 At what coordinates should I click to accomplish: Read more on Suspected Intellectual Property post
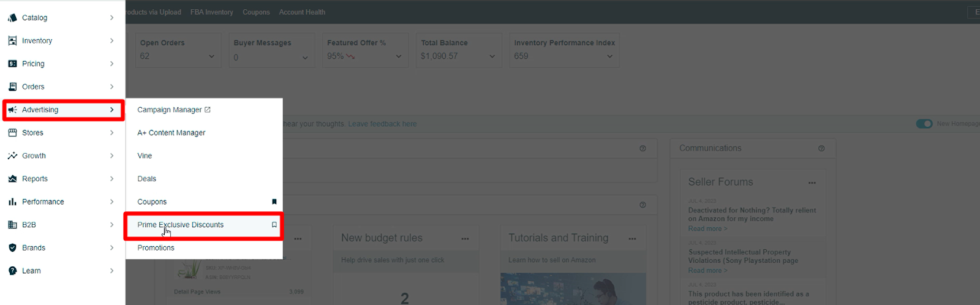point(707,270)
